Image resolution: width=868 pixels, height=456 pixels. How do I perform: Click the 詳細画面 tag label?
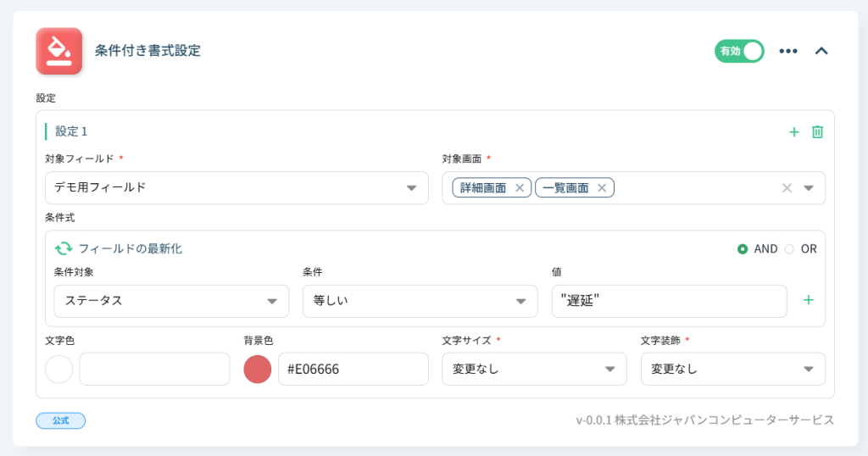pyautogui.click(x=483, y=187)
